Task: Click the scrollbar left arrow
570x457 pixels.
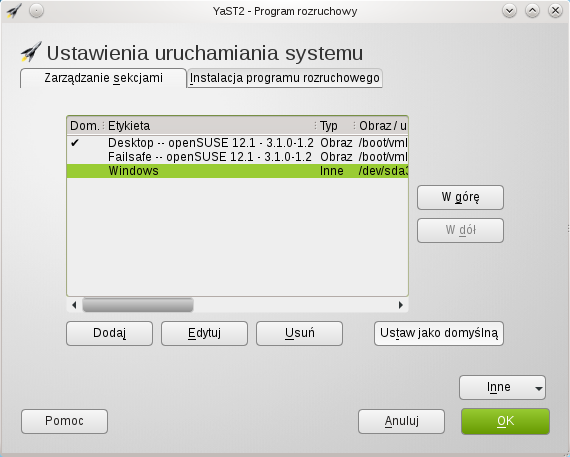Action: point(74,305)
